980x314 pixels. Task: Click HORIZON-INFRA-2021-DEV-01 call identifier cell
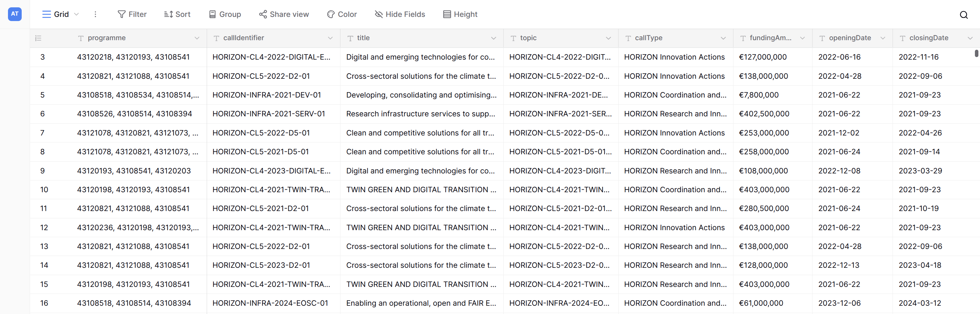pyautogui.click(x=267, y=95)
